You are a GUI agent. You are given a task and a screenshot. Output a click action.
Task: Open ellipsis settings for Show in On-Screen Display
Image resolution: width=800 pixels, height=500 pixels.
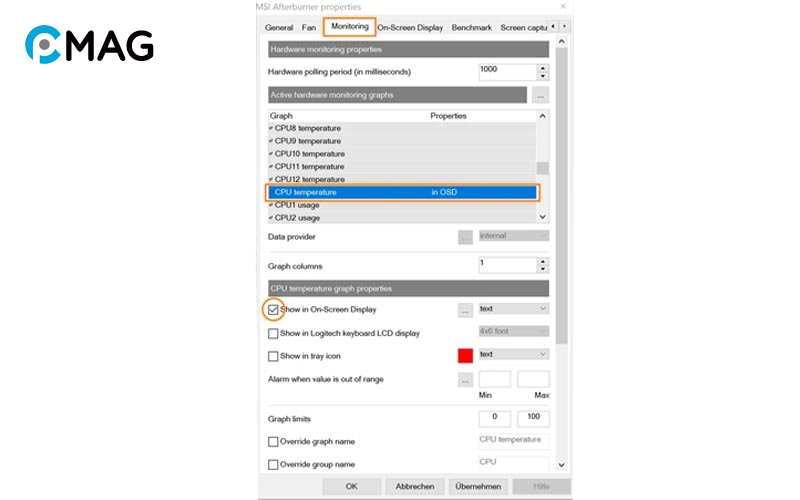click(465, 310)
